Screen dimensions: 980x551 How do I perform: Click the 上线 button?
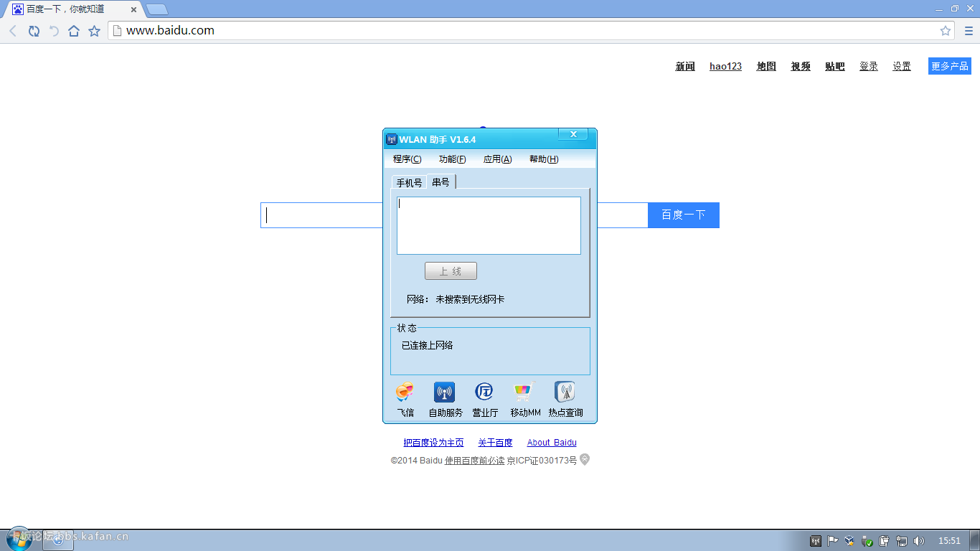pyautogui.click(x=451, y=271)
